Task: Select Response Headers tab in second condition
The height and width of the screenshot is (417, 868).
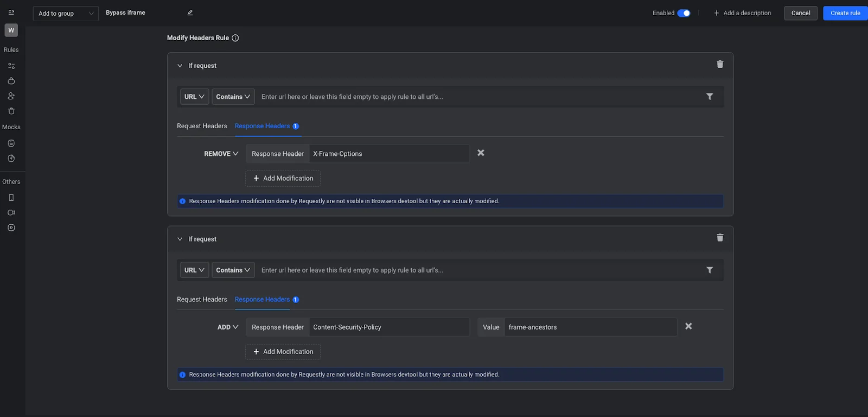Action: coord(262,300)
